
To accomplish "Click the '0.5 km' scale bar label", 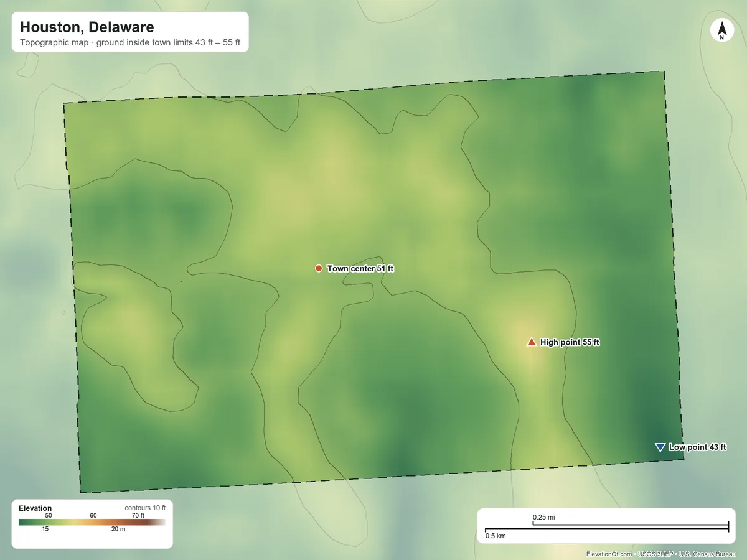I will pyautogui.click(x=496, y=536).
